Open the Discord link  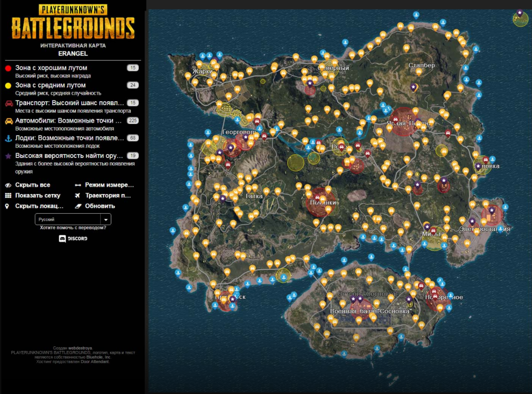click(73, 238)
